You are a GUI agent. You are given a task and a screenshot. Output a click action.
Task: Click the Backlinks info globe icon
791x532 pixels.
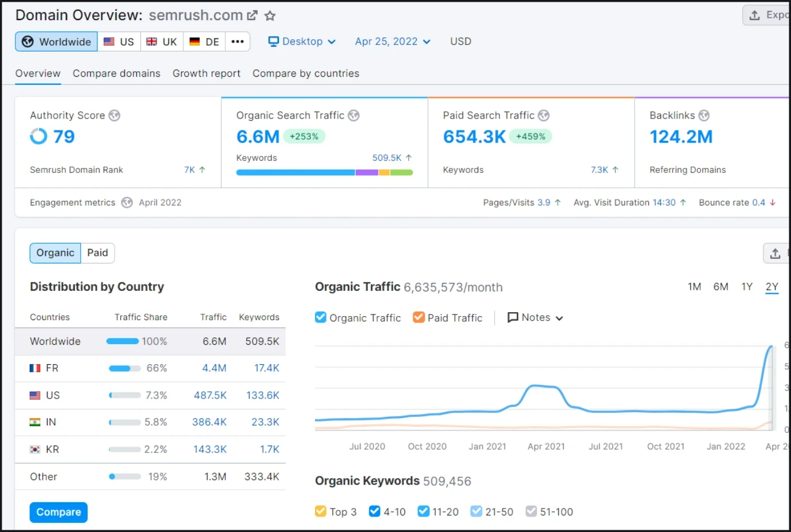point(704,116)
